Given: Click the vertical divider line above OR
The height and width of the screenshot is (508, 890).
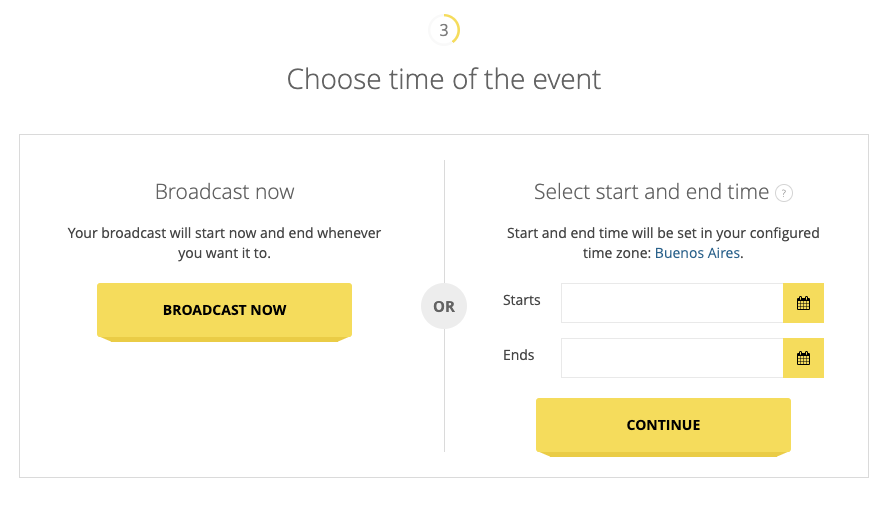Looking at the screenshot, I should [444, 221].
